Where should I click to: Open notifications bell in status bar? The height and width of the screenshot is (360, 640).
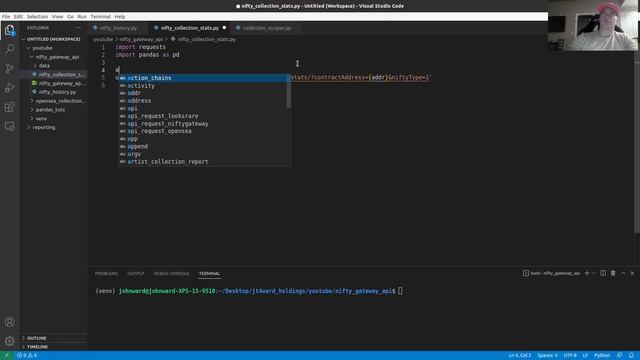tap(631, 356)
